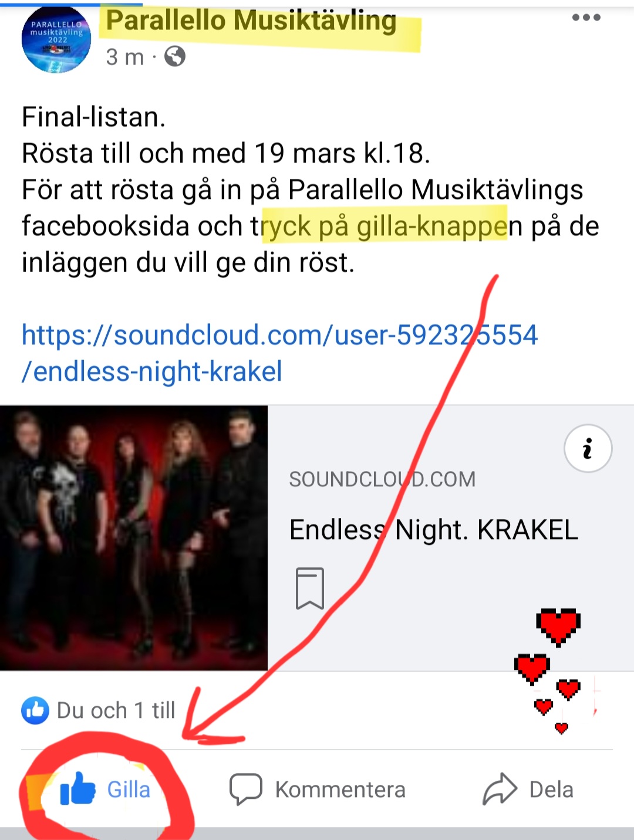This screenshot has width=634, height=840.
Task: Tap the speech bubble comment icon
Action: click(x=245, y=790)
